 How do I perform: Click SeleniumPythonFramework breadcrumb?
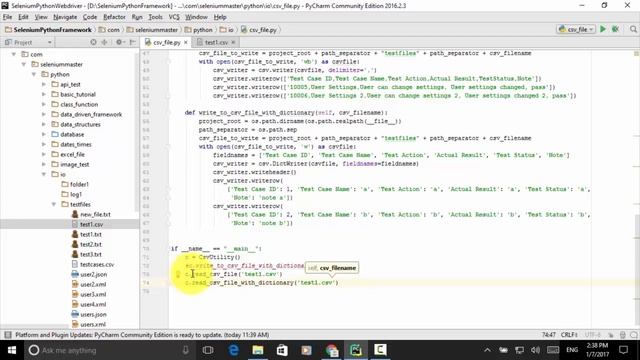[48, 30]
